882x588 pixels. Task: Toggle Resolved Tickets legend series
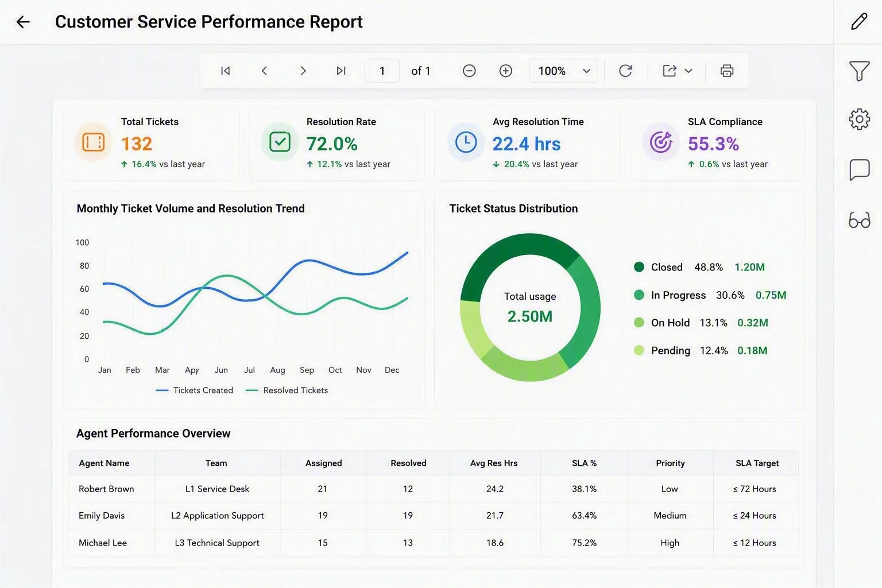(287, 390)
